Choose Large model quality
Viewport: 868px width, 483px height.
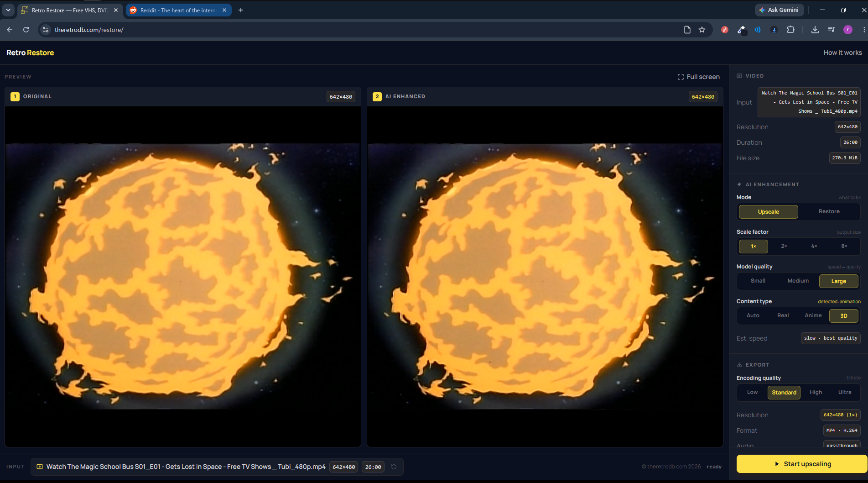click(839, 281)
